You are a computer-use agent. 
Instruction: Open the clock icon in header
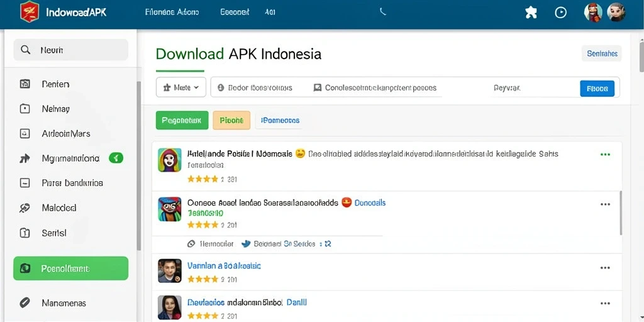coord(560,13)
